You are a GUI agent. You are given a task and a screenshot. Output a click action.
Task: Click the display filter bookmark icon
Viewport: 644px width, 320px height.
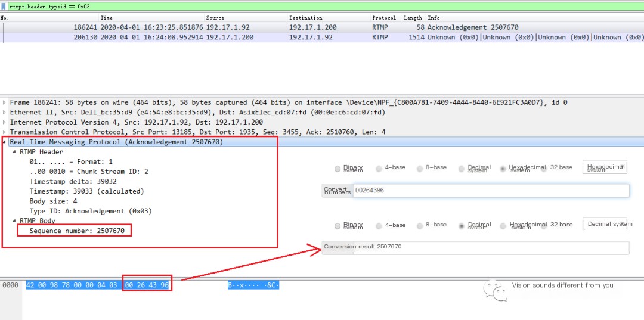pyautogui.click(x=4, y=7)
